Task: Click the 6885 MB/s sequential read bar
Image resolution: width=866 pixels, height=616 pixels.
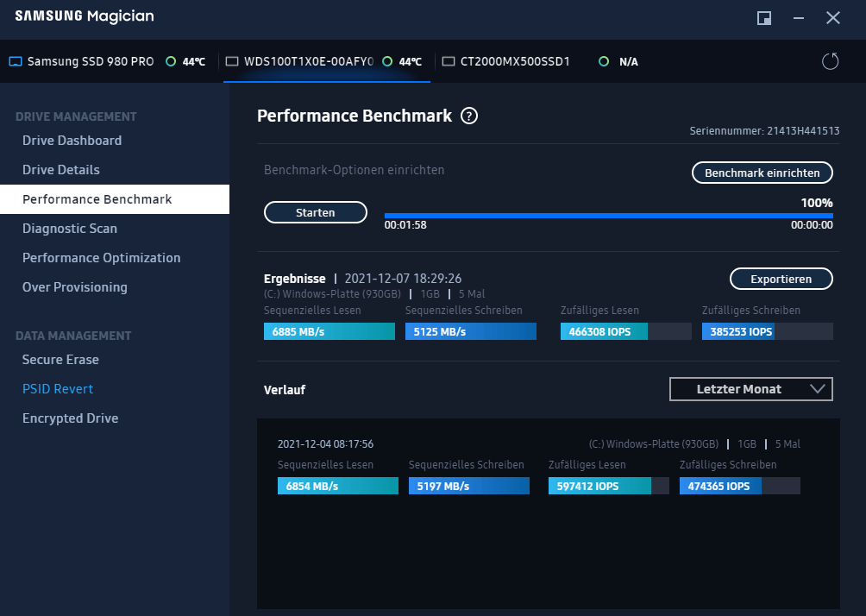Action: point(329,331)
